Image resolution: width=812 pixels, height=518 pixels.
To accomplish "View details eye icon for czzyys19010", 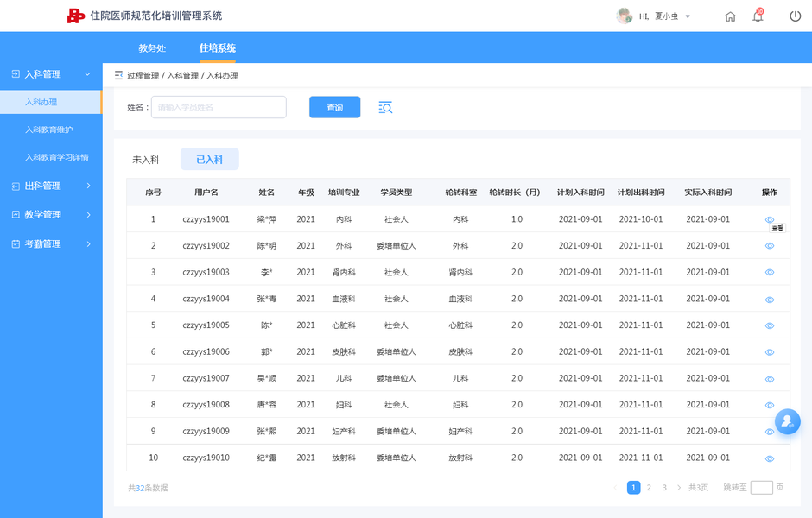I will (770, 458).
